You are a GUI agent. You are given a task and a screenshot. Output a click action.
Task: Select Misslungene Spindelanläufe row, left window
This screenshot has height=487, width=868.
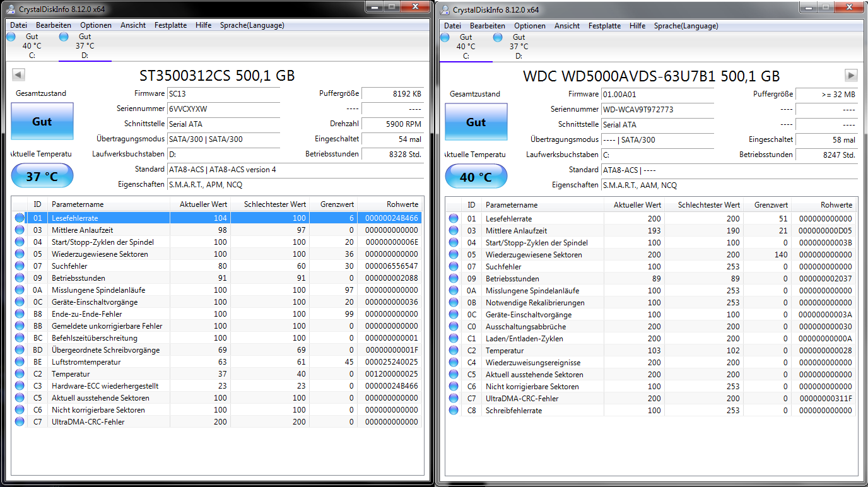[217, 290]
